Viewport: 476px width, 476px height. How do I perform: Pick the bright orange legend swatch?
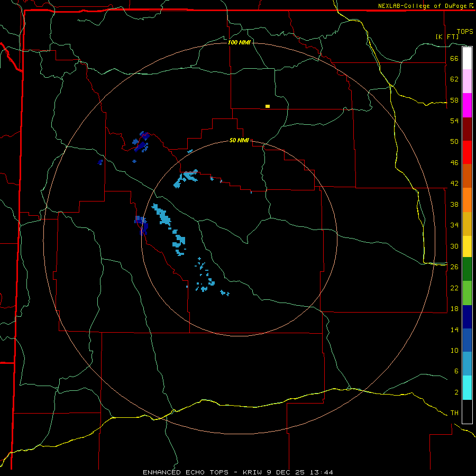pyautogui.click(x=467, y=200)
